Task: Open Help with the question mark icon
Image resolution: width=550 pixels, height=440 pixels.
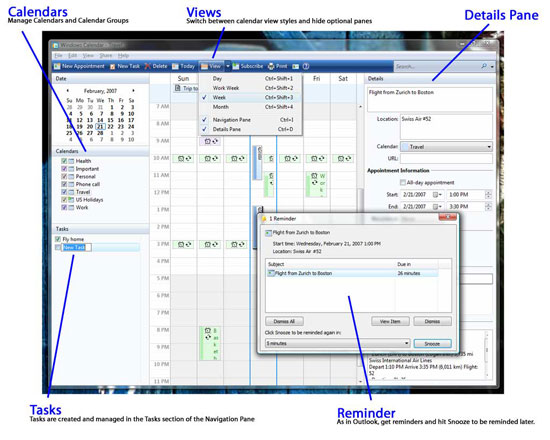Action: tap(306, 66)
